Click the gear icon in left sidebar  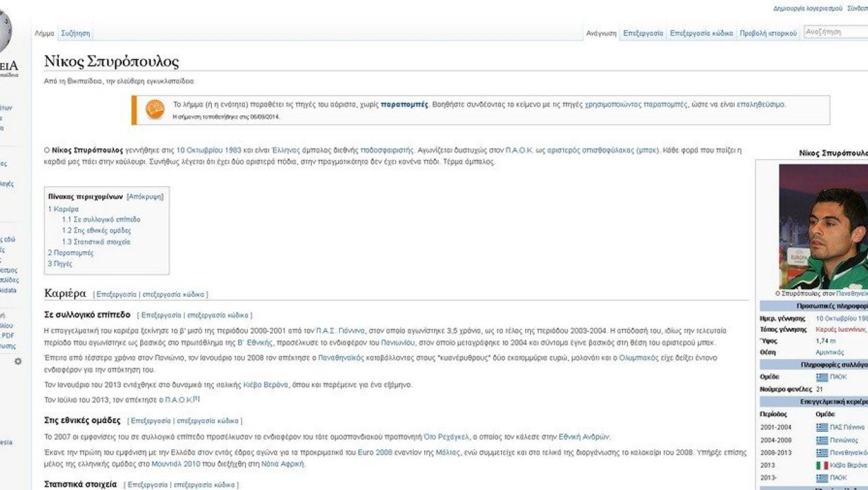point(18,361)
